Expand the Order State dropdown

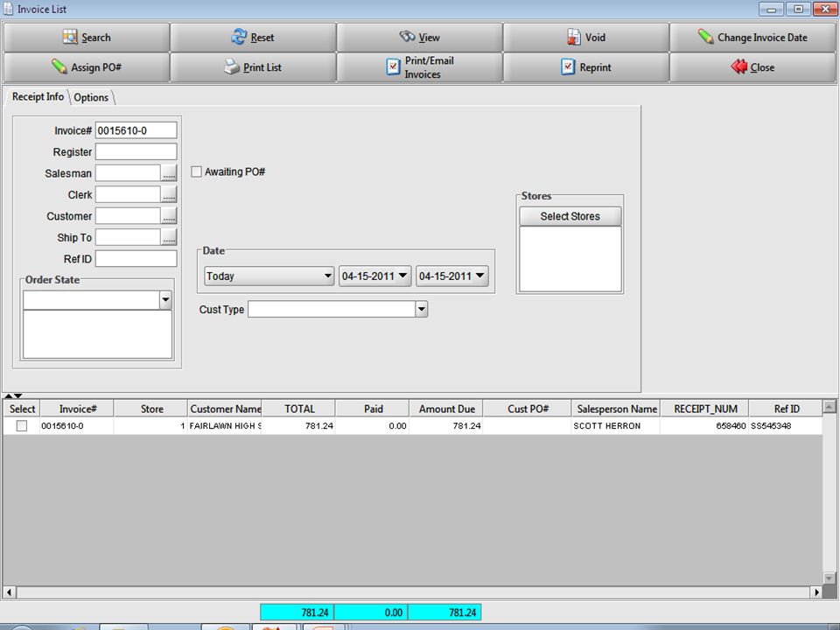[x=165, y=300]
